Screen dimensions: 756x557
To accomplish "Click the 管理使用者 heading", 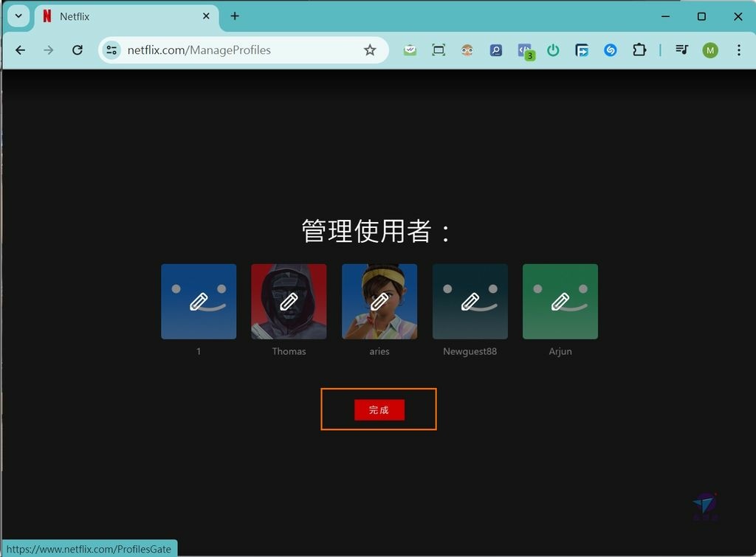I will coord(376,231).
